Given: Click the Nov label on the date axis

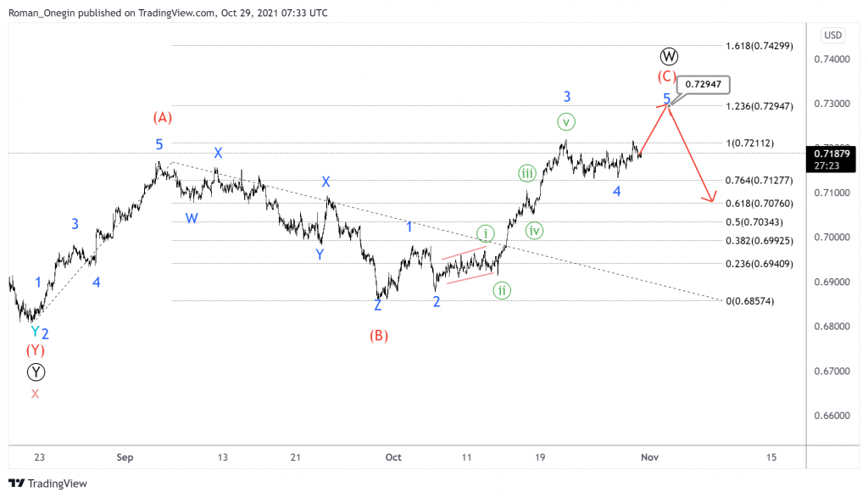Looking at the screenshot, I should (649, 457).
